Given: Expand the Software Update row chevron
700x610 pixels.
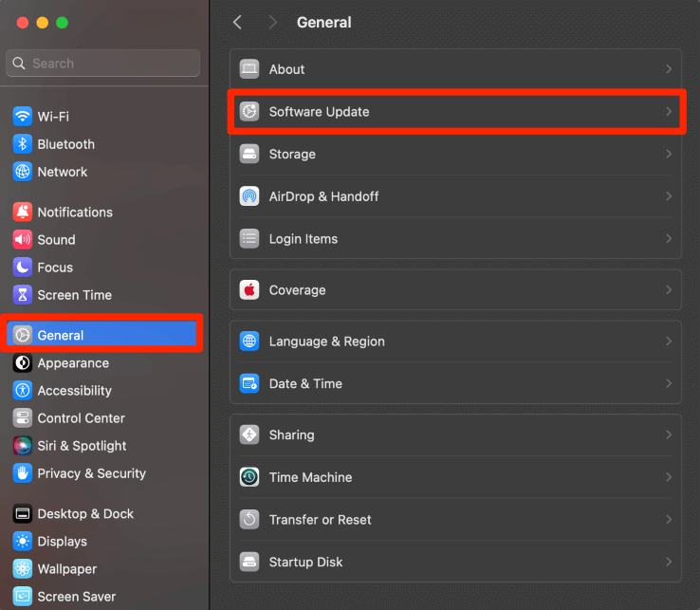Looking at the screenshot, I should (x=669, y=112).
